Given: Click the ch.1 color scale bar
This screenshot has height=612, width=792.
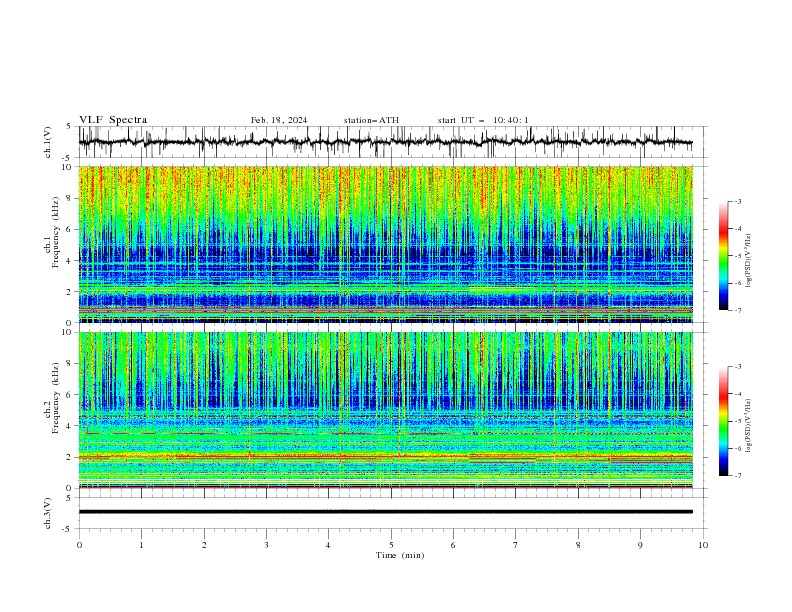Looking at the screenshot, I should tap(723, 256).
